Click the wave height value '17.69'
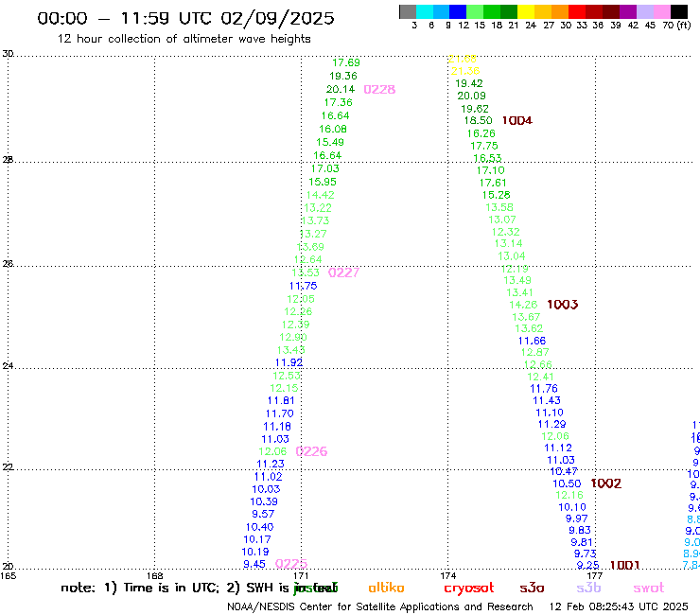 pos(346,62)
